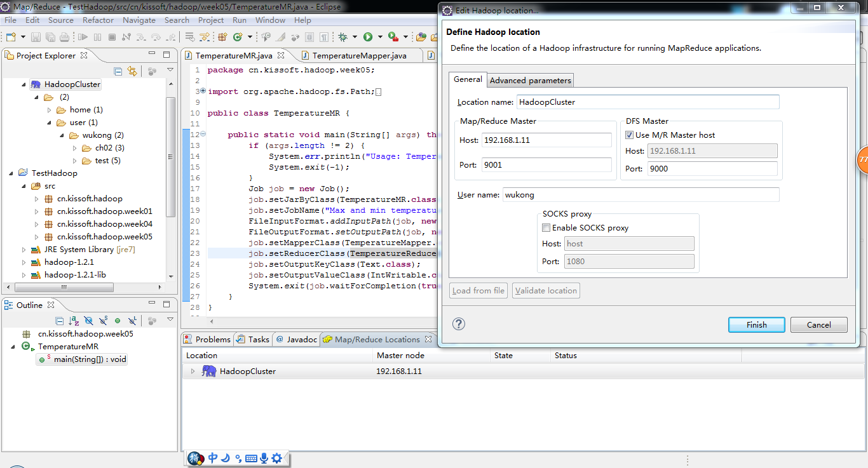Switch to the Javadoc tab
Viewport: 868px width, 468px height.
click(x=296, y=339)
